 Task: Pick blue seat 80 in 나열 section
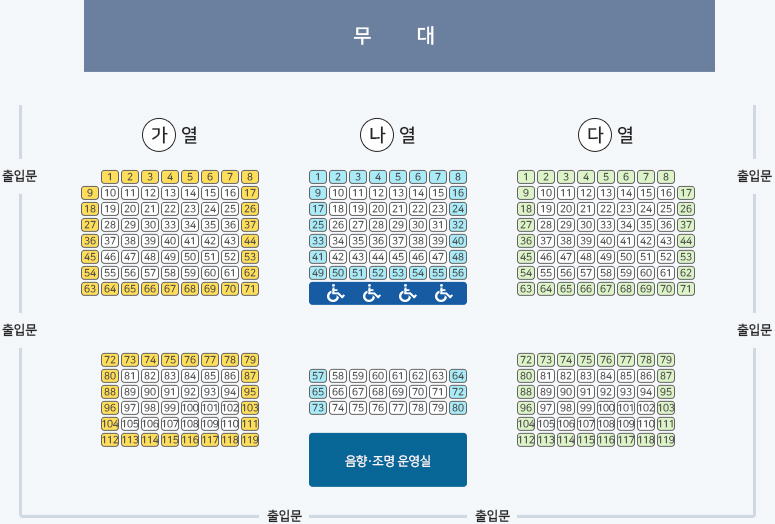click(x=458, y=408)
